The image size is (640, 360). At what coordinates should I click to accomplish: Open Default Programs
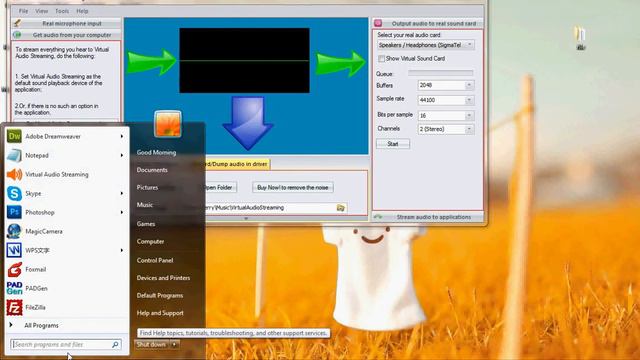(x=160, y=296)
